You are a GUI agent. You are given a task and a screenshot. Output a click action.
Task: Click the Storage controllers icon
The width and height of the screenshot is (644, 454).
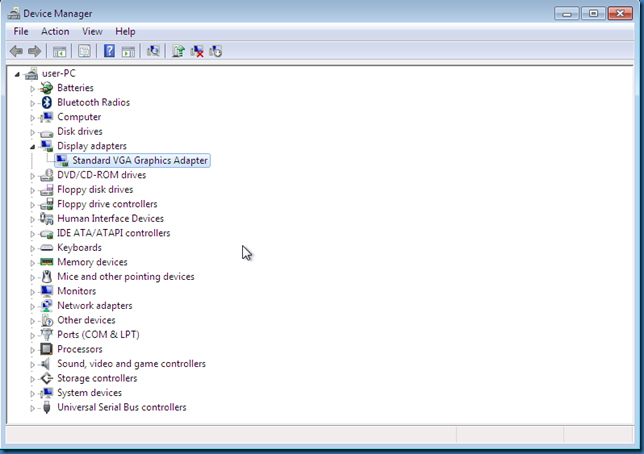tap(46, 378)
